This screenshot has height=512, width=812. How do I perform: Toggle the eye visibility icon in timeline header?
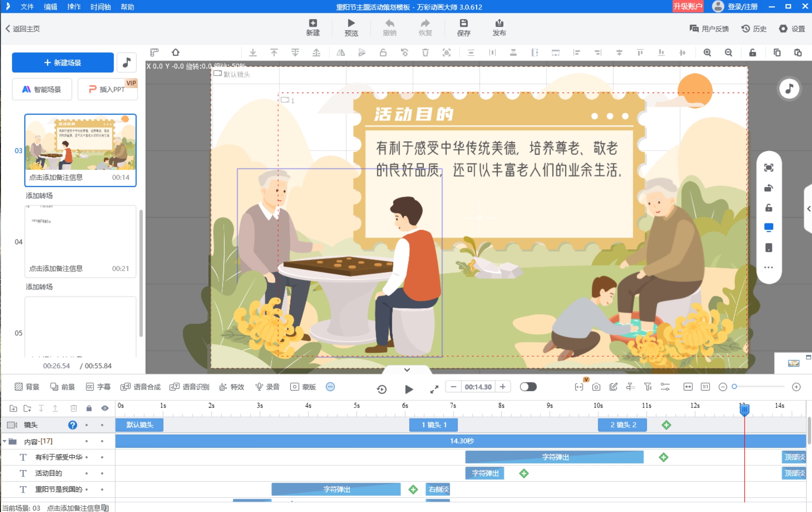[105, 408]
